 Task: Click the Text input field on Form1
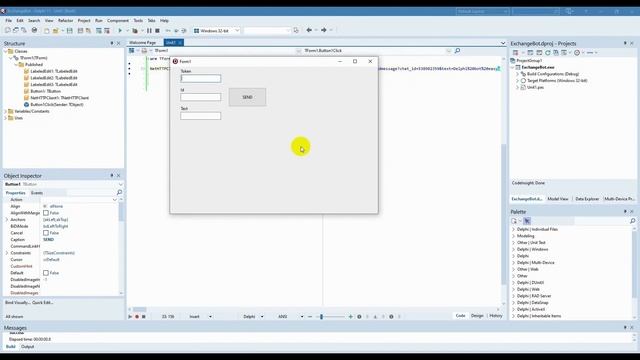pyautogui.click(x=200, y=116)
